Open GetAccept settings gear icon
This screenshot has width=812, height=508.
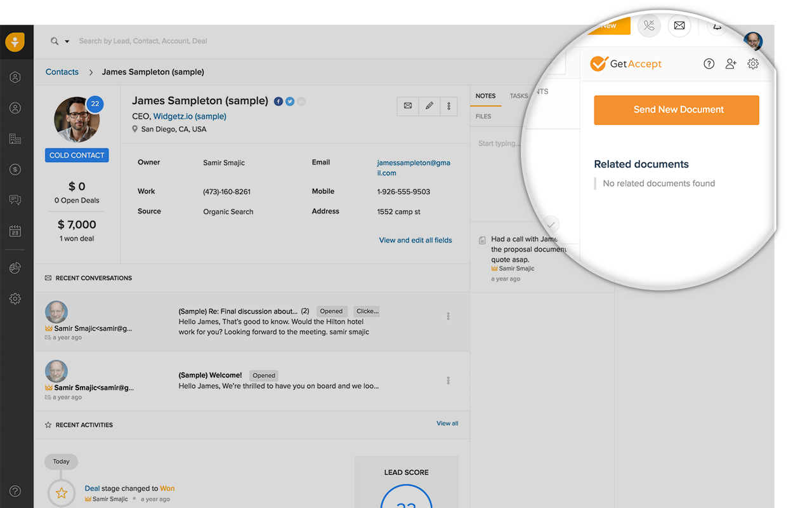(753, 63)
